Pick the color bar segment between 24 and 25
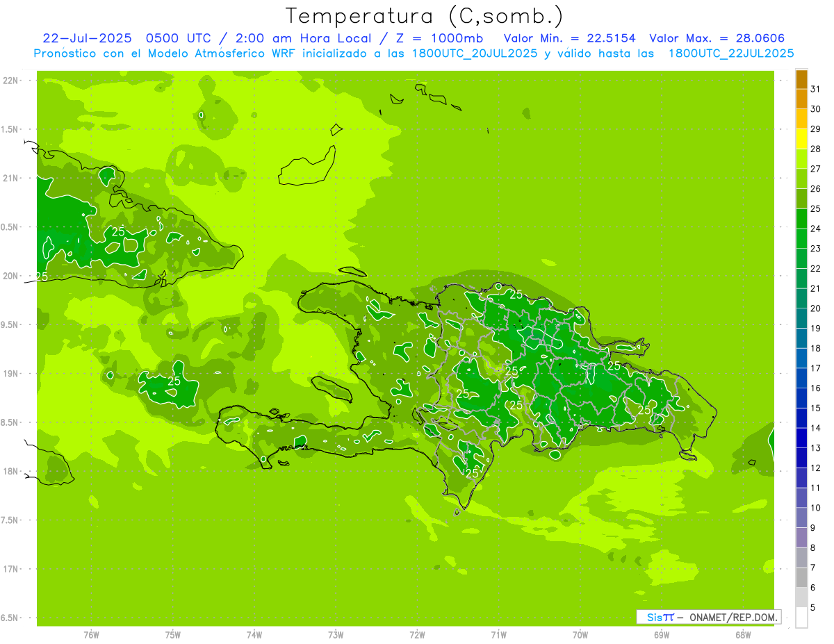834x644 pixels. [x=801, y=219]
